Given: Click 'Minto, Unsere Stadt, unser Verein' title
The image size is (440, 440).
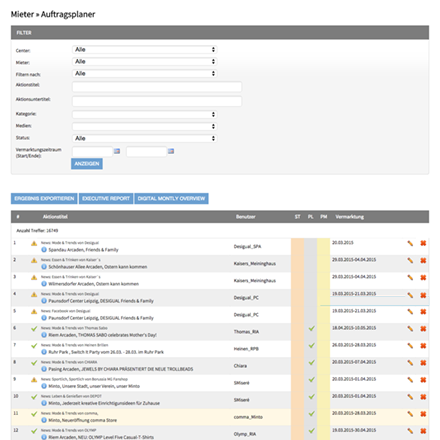Looking at the screenshot, I should click(94, 386).
